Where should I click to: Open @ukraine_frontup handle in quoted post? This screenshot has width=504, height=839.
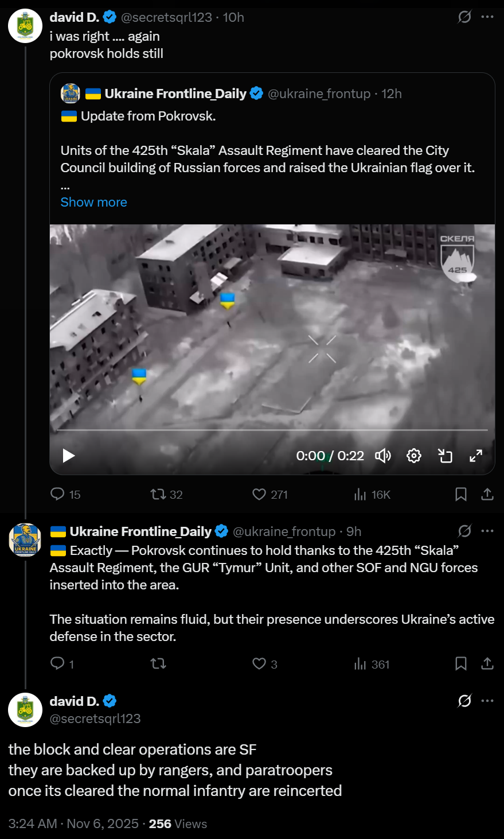click(319, 94)
